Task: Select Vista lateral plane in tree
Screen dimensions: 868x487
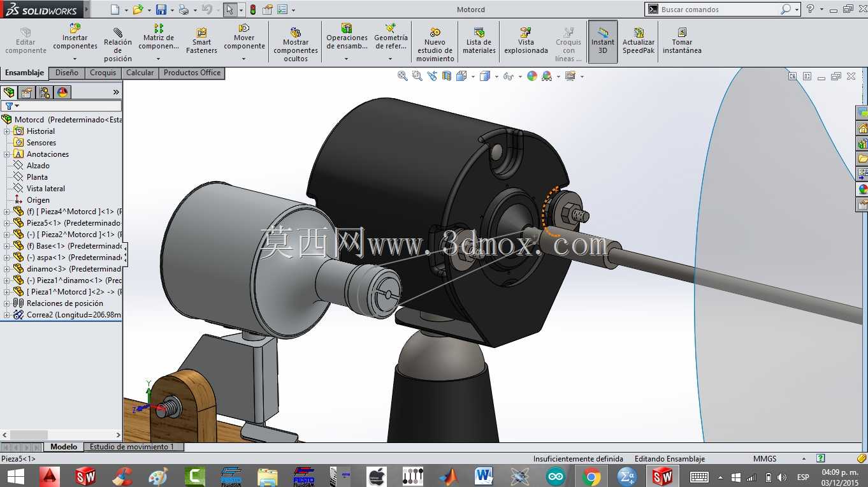Action: [46, 189]
